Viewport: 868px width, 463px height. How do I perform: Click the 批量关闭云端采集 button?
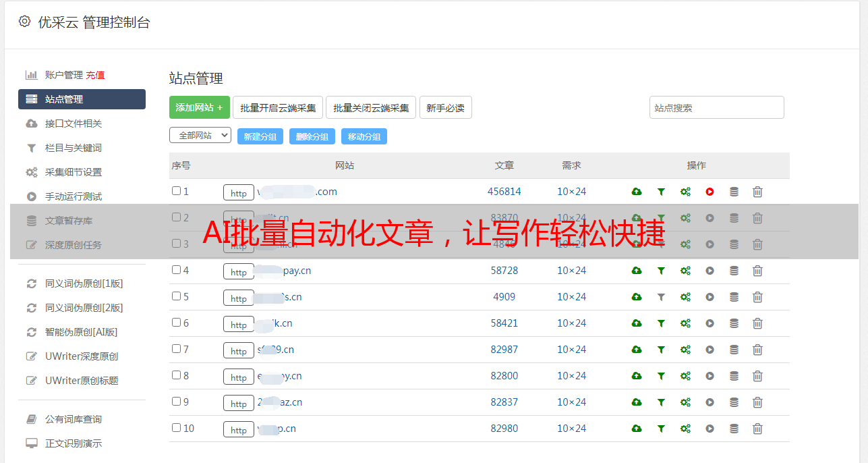click(x=371, y=107)
